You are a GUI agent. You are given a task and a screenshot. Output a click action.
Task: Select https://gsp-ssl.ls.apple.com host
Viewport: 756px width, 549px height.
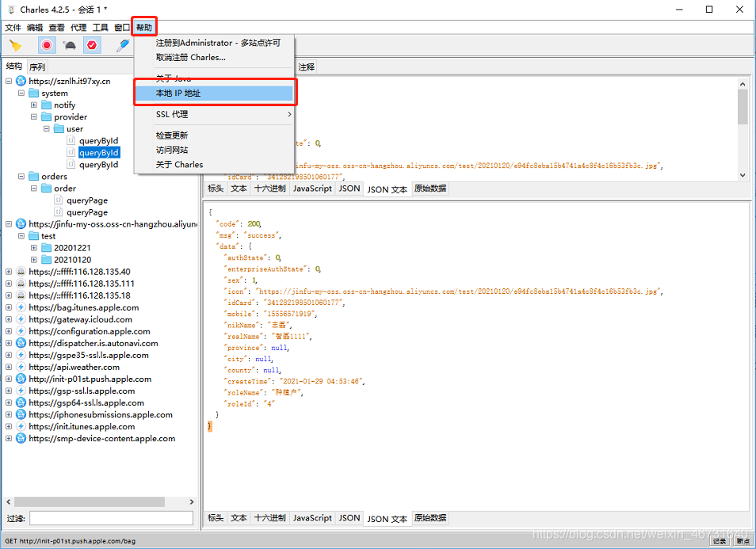pos(82,391)
